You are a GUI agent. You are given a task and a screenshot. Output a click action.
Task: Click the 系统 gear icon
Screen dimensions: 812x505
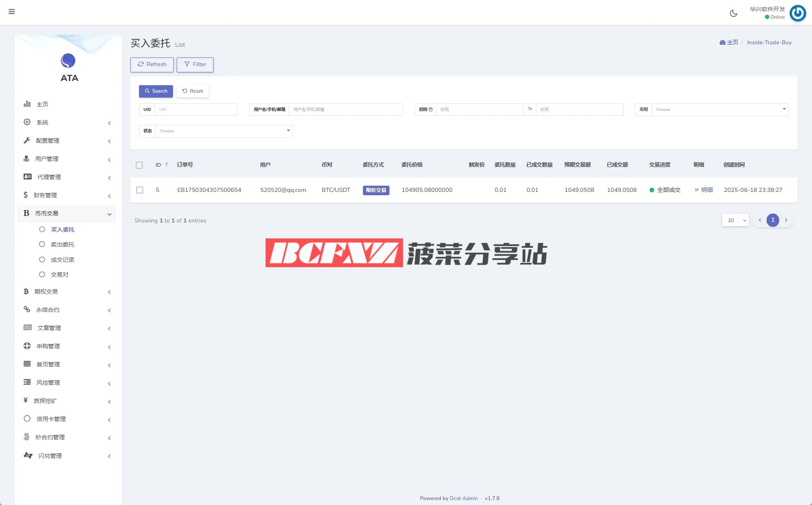click(x=27, y=122)
